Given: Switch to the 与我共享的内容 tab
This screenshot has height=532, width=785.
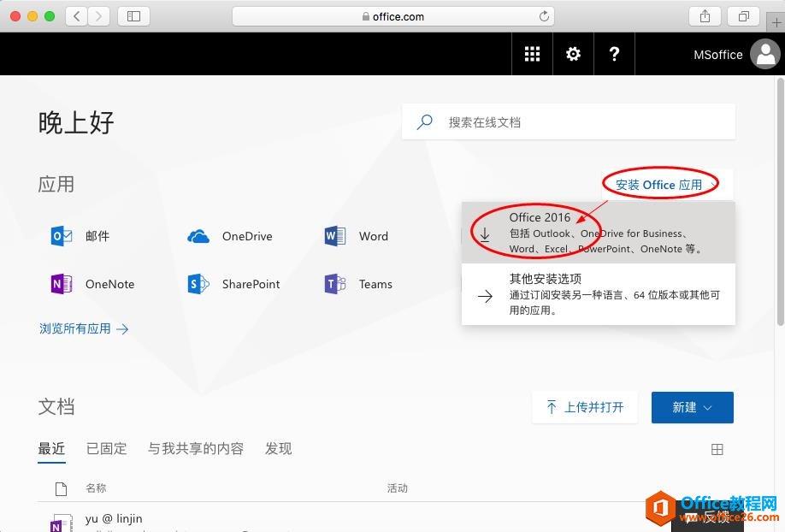Looking at the screenshot, I should pyautogui.click(x=196, y=448).
